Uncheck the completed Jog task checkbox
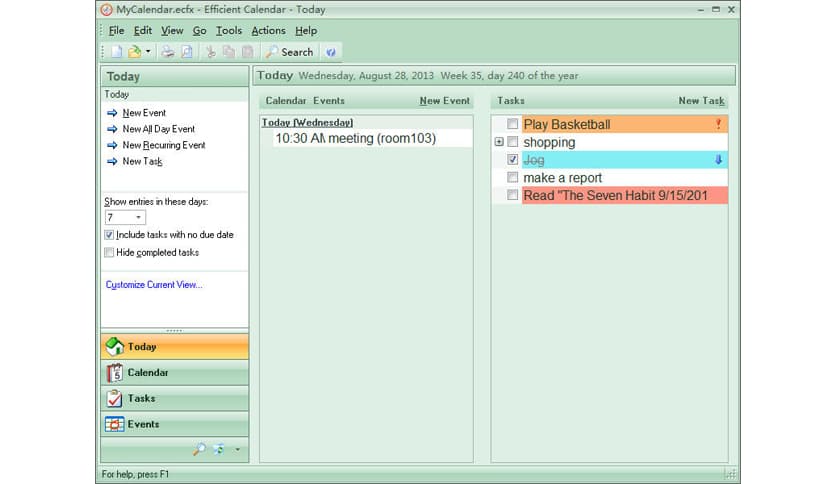836x484 pixels. point(512,159)
